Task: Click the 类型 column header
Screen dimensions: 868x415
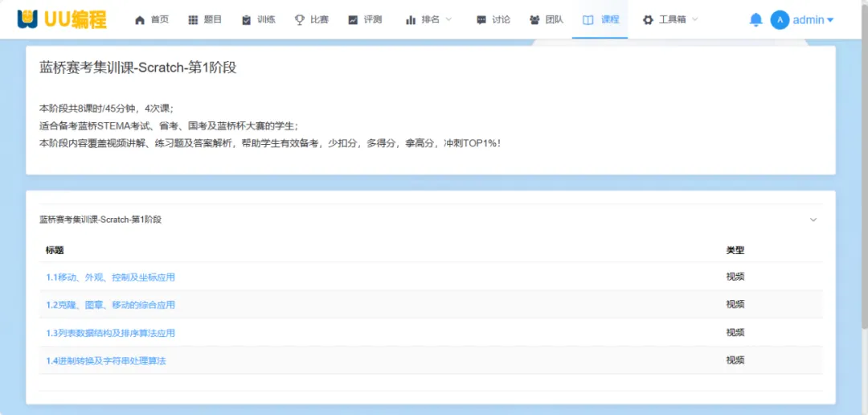Action: click(x=735, y=250)
